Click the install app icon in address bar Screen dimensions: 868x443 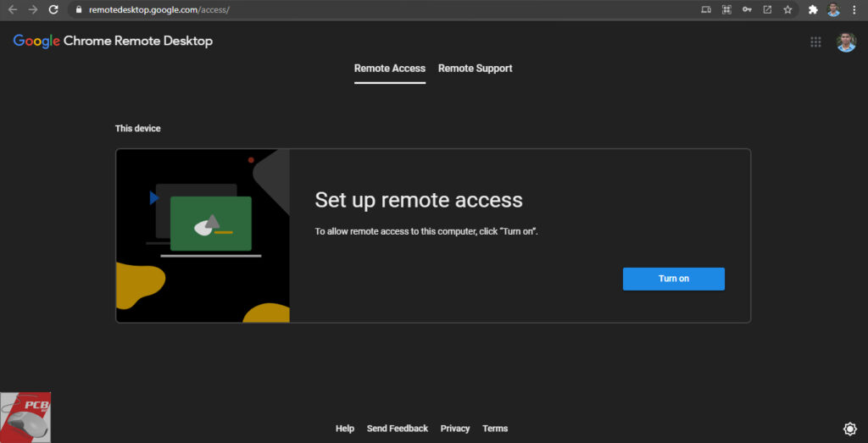tap(767, 10)
